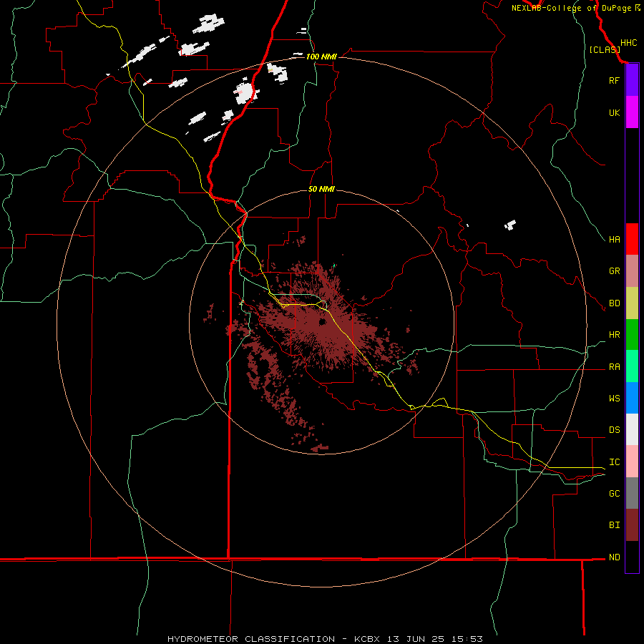Click the radar site center black dot
This screenshot has height=644, width=644.
coord(323,321)
